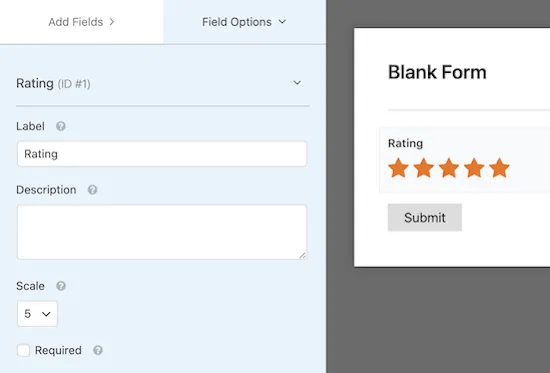
Task: Select the fifth rating star
Action: click(x=499, y=168)
